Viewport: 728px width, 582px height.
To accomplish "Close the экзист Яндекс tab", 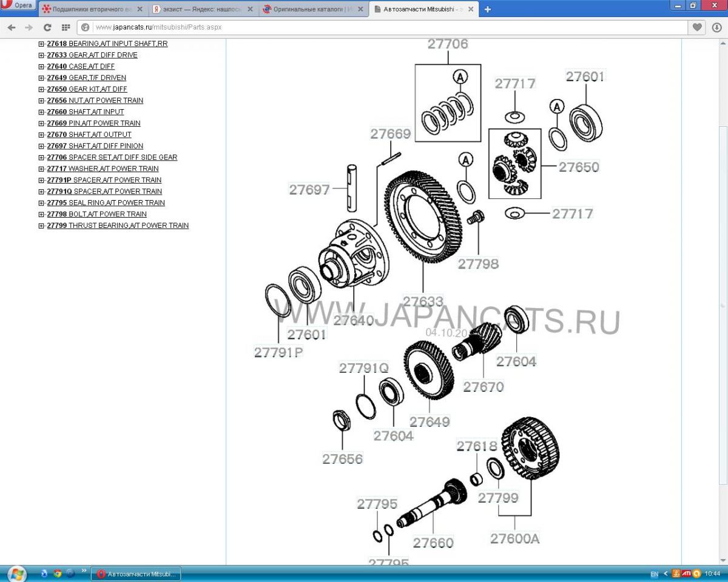I will (250, 9).
